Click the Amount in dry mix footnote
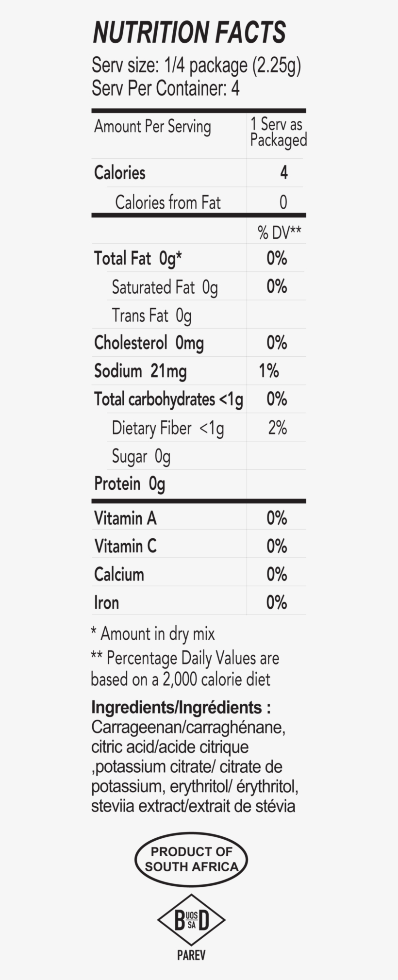The height and width of the screenshot is (980, 398). tap(153, 634)
